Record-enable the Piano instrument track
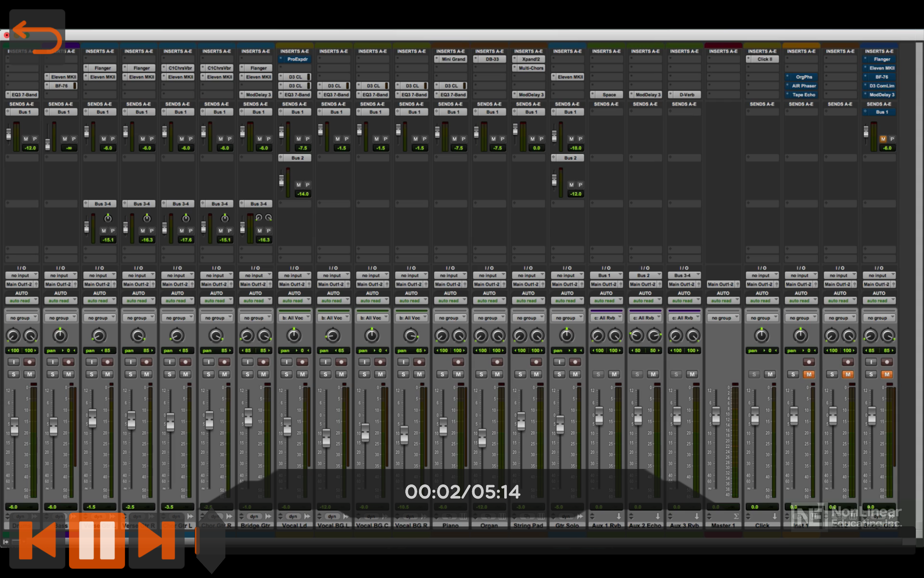Viewport: 924px width, 578px height. pos(458,362)
